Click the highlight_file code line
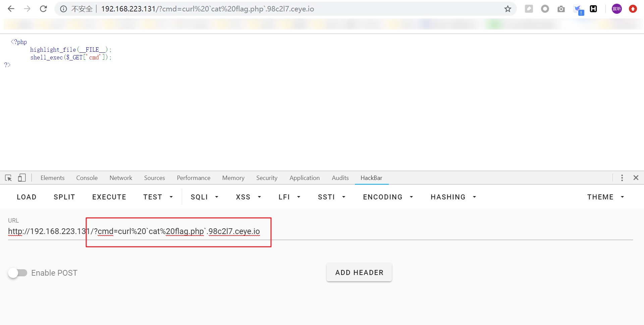The width and height of the screenshot is (644, 325). [x=71, y=50]
